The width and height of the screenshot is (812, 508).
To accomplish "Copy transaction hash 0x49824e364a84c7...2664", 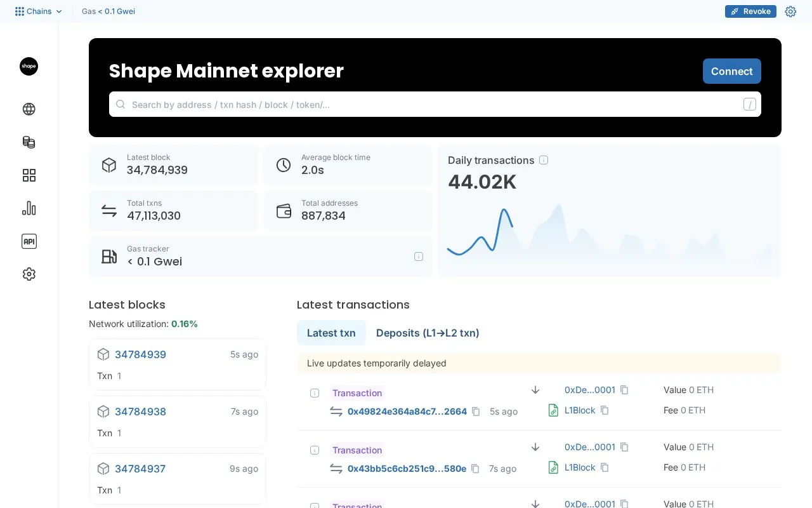I will pos(476,411).
